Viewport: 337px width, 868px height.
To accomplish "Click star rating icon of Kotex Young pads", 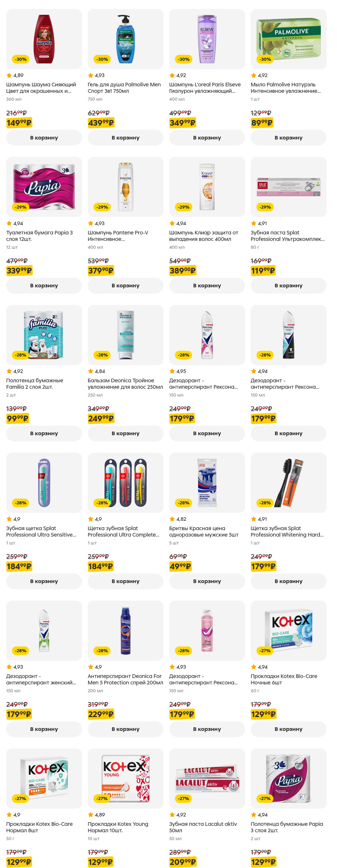I will (x=91, y=815).
